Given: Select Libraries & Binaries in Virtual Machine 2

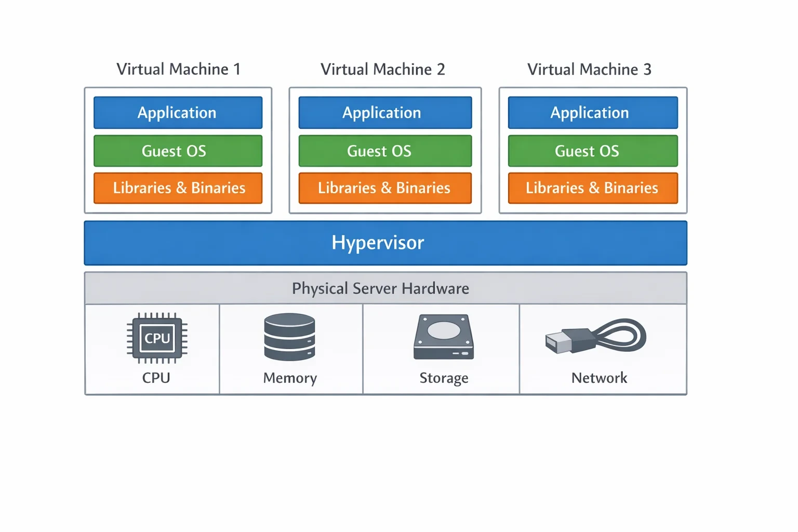Looking at the screenshot, I should (x=385, y=188).
